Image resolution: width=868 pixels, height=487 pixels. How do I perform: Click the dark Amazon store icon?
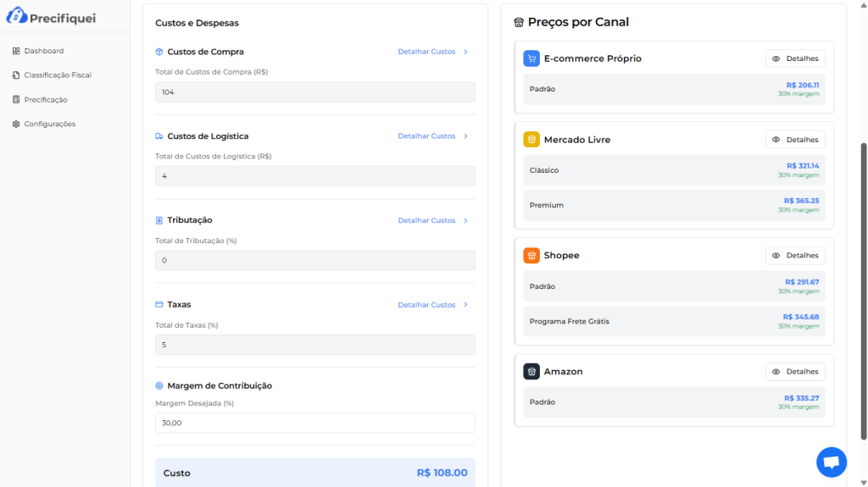pyautogui.click(x=531, y=372)
